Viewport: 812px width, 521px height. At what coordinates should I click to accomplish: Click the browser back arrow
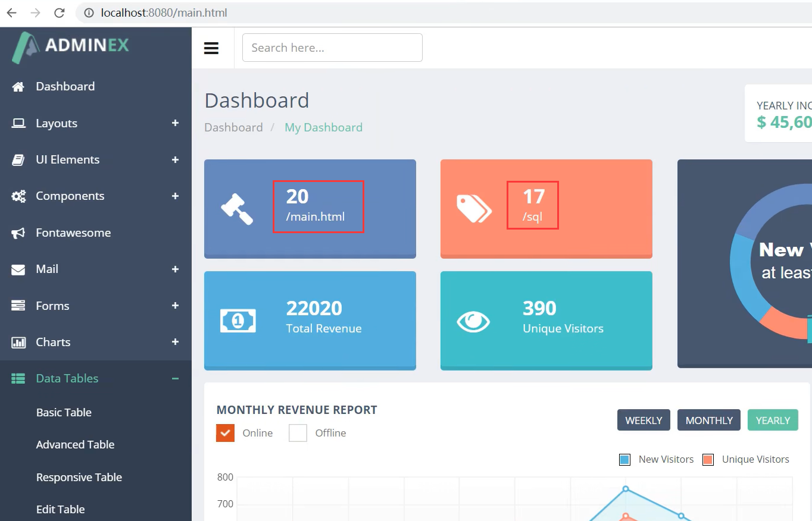pyautogui.click(x=11, y=12)
